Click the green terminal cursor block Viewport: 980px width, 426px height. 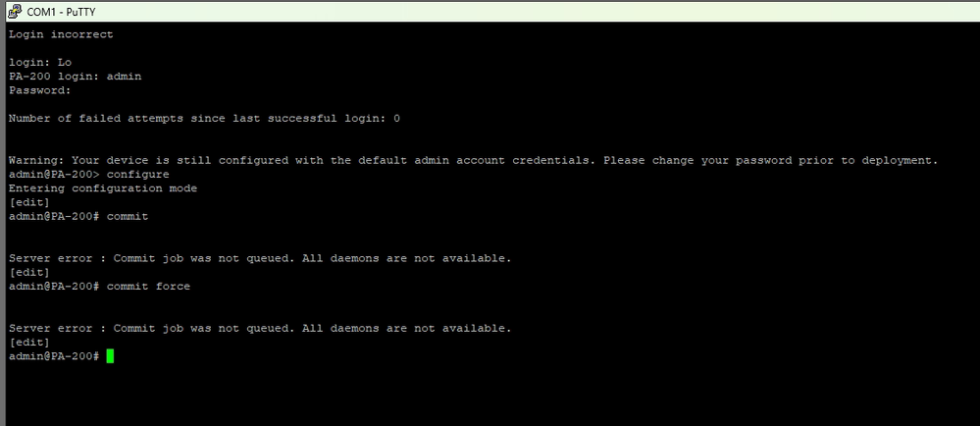point(110,356)
